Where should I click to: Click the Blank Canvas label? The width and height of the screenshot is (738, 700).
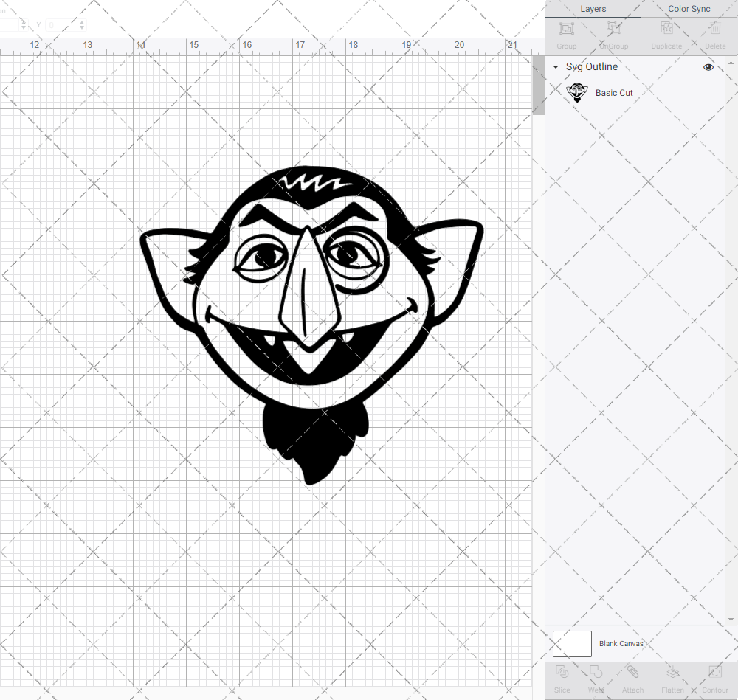point(621,643)
